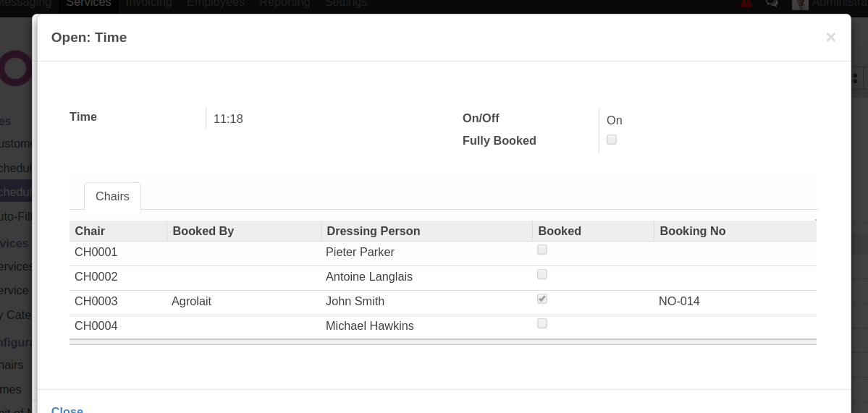This screenshot has height=413, width=868.
Task: Open the Employees menu
Action: click(x=215, y=4)
